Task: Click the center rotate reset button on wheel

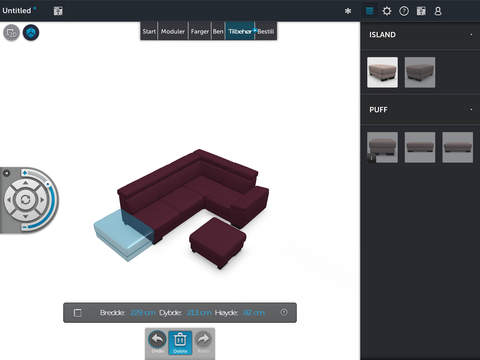Action: click(x=25, y=200)
